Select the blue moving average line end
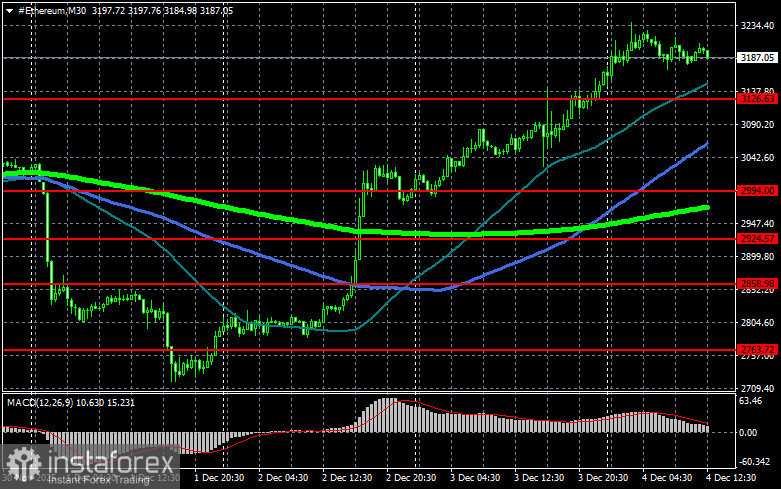The image size is (781, 489). tap(706, 144)
